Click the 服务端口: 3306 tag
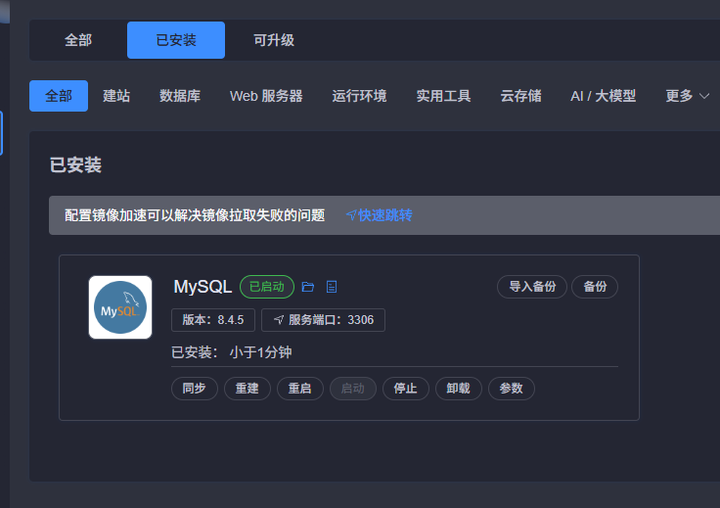Image resolution: width=720 pixels, height=508 pixels. tap(323, 320)
